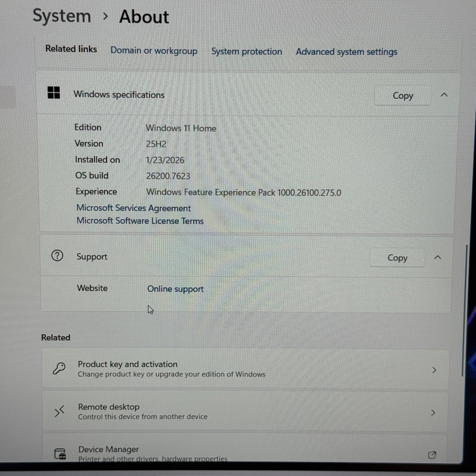Screen dimensions: 476x476
Task: Click the Windows logo icon beside Windows specifications
Action: [54, 93]
